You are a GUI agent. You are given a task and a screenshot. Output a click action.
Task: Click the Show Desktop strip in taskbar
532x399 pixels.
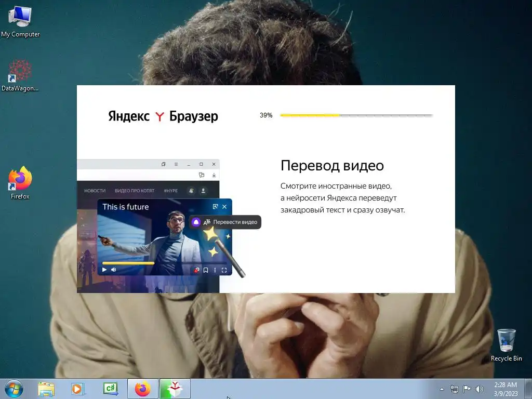coord(528,389)
